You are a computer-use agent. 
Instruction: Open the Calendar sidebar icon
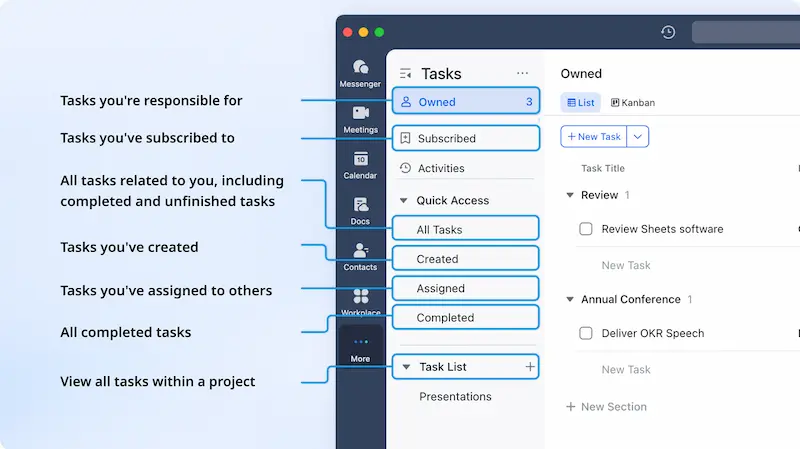coord(360,165)
